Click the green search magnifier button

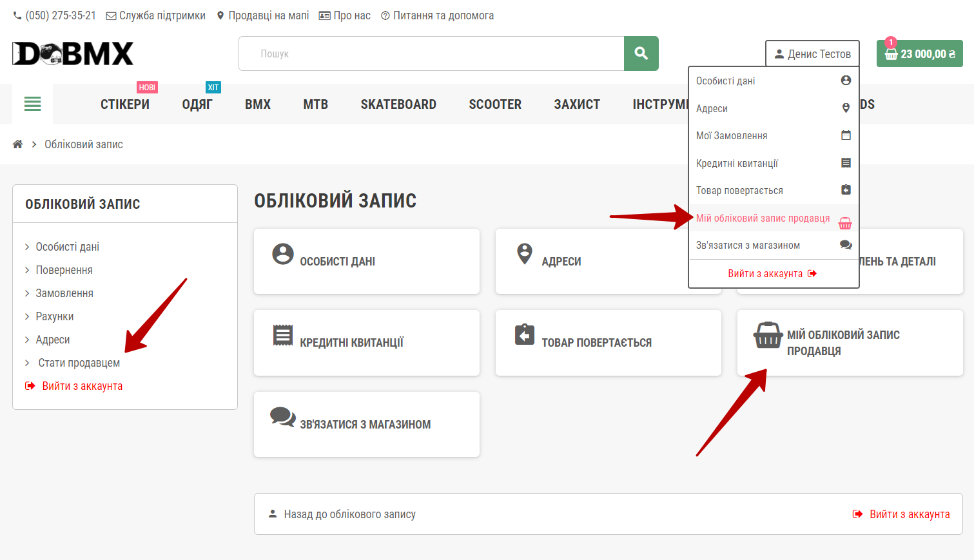pos(641,53)
